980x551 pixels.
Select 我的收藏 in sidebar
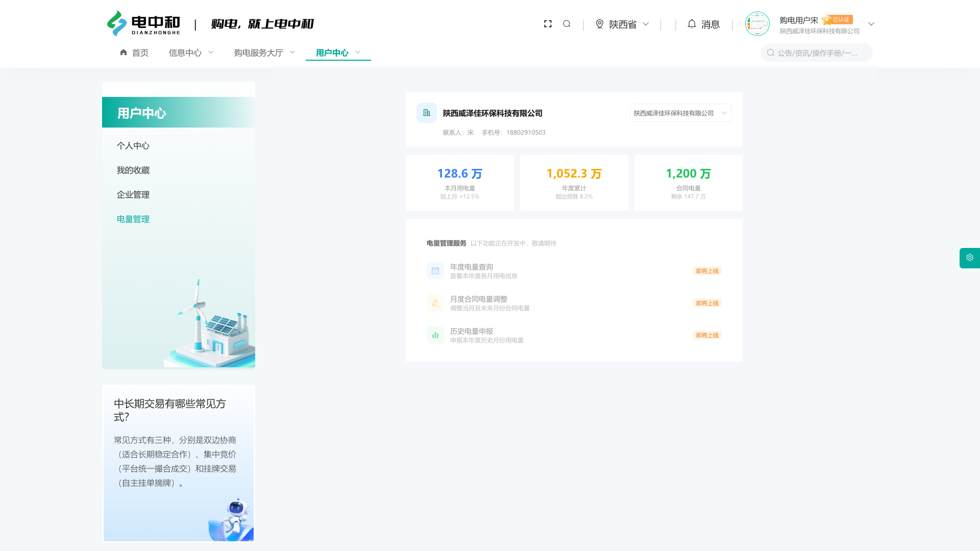pos(133,170)
